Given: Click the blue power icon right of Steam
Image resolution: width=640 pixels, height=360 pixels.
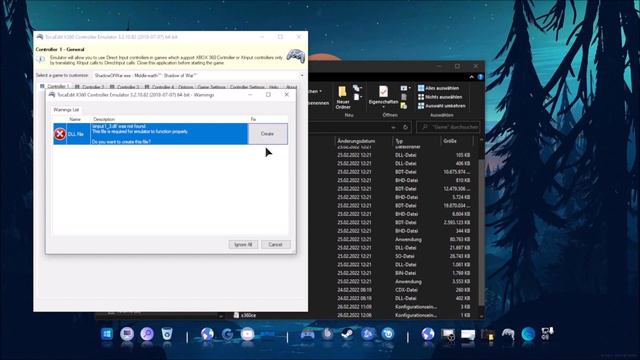Looking at the screenshot, I should pos(387,334).
